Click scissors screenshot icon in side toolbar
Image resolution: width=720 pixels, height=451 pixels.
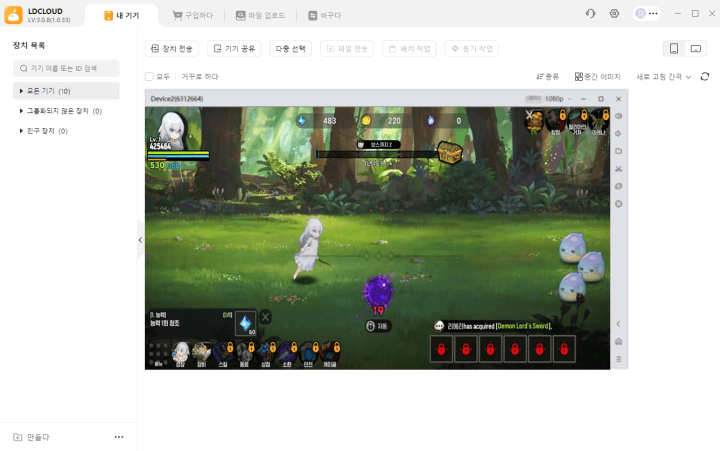coord(619,169)
